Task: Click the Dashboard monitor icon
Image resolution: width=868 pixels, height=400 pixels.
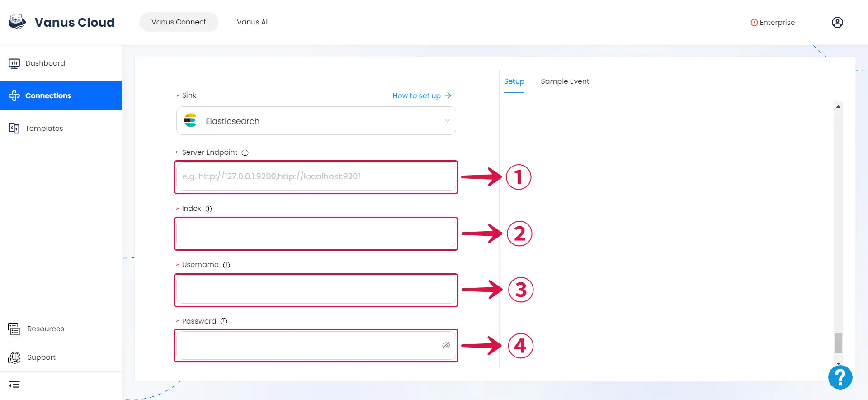Action: click(14, 63)
